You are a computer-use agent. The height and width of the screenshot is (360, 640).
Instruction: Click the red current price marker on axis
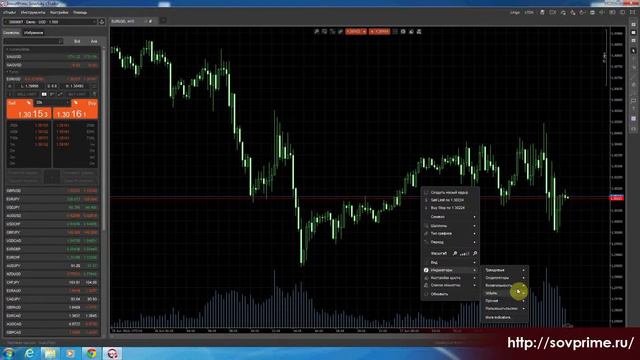pyautogui.click(x=616, y=198)
